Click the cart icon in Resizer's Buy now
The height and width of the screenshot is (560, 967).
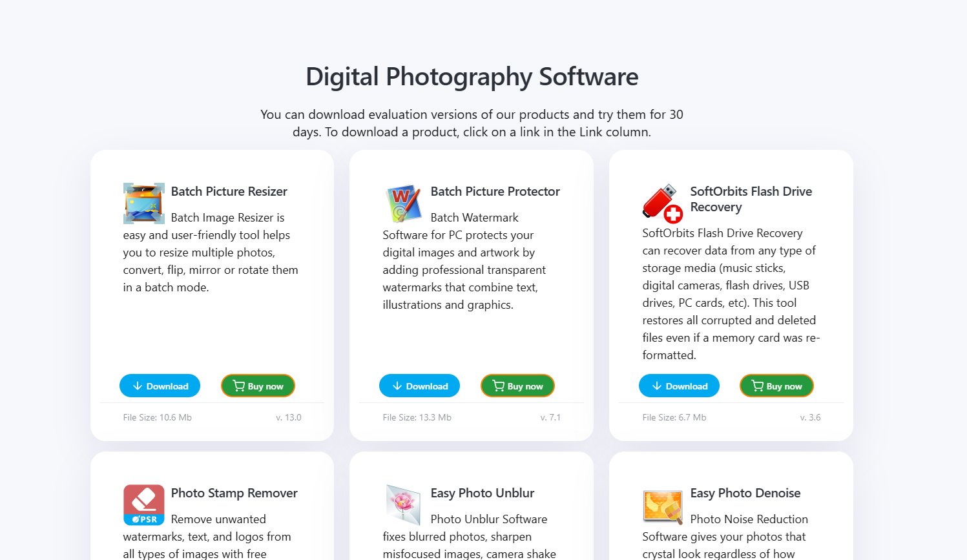coord(238,386)
